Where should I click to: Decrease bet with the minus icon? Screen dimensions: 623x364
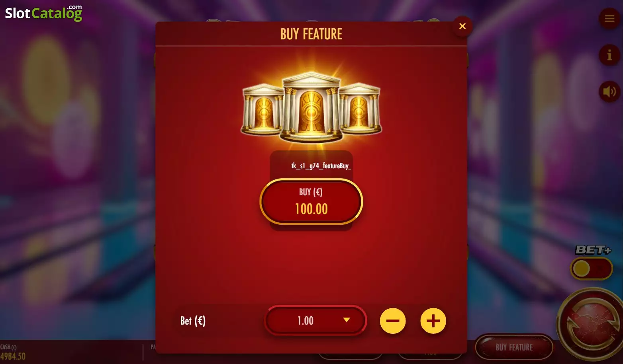pyautogui.click(x=393, y=321)
